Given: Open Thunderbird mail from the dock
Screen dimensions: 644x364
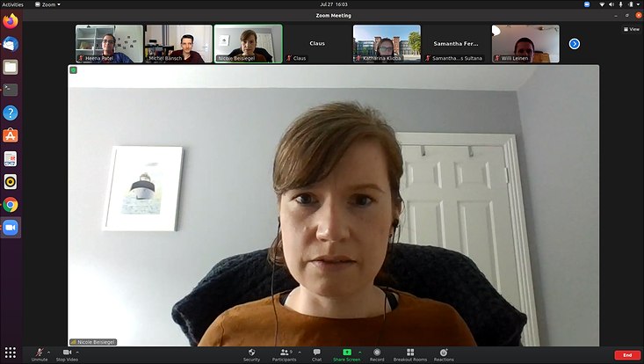Looking at the screenshot, I should tap(11, 44).
